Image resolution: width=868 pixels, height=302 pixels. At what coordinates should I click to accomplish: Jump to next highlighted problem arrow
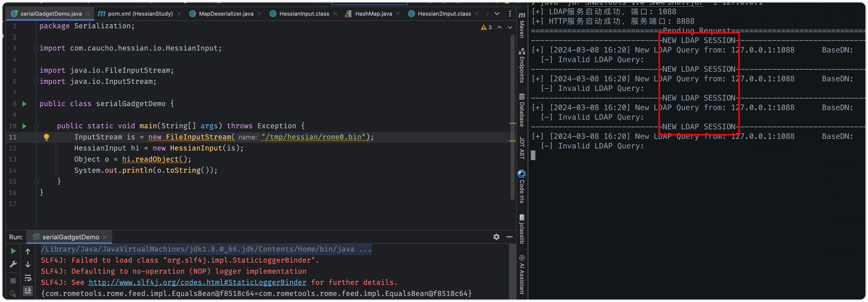pos(510,27)
